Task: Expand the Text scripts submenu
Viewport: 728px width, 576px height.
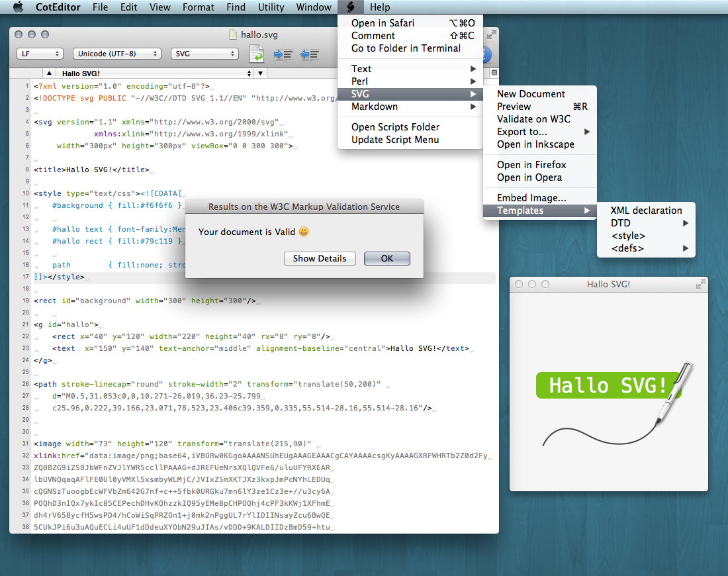Action: [410, 69]
